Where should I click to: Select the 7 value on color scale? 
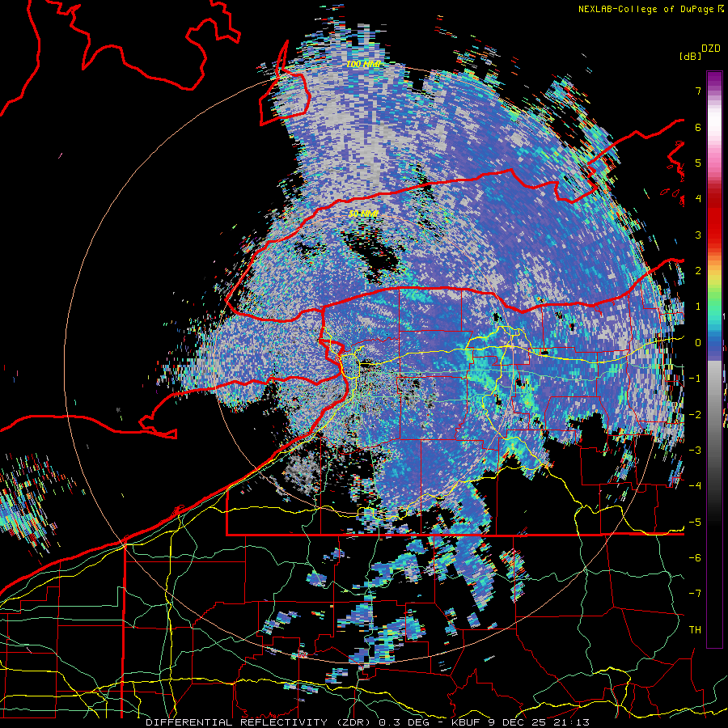click(x=698, y=91)
